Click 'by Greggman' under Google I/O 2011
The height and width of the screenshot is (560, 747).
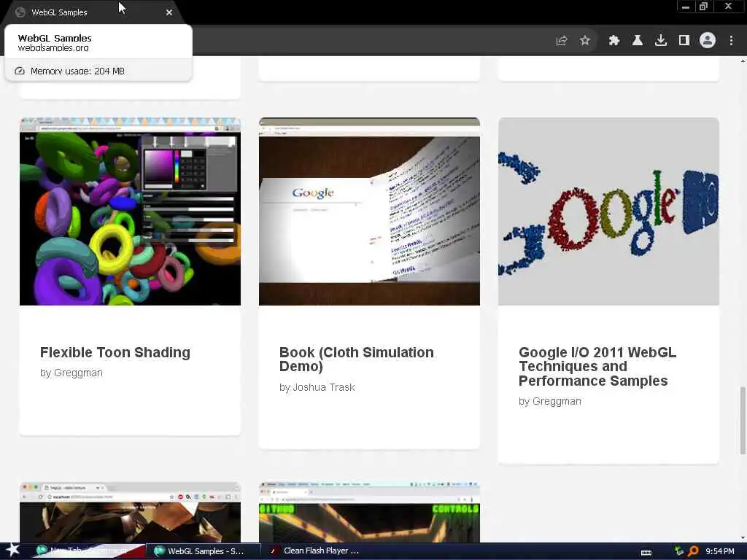(550, 402)
